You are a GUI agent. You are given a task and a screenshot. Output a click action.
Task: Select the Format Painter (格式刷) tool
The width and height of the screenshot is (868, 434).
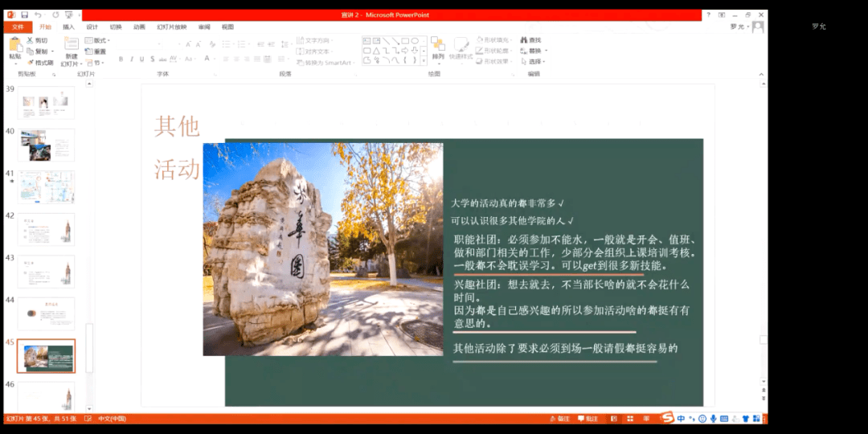coord(31,62)
